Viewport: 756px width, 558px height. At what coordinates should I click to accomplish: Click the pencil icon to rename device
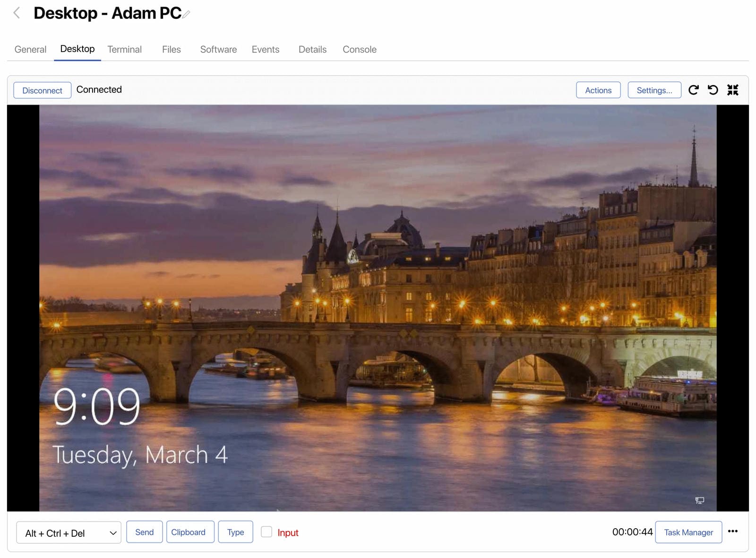[x=187, y=14]
